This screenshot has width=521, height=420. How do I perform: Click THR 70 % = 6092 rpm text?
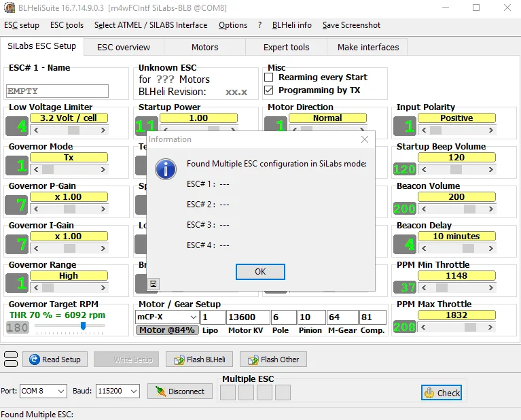point(57,315)
